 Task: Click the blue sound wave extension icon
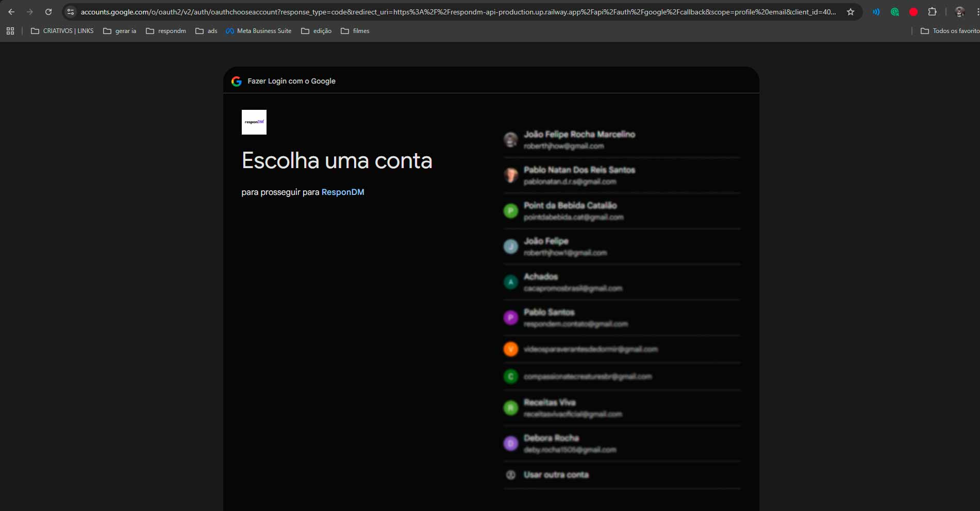876,12
